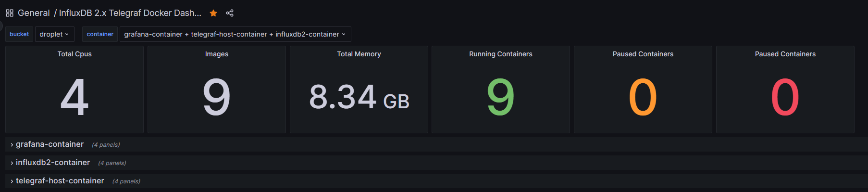Open the container selection dropdown
The image size is (868, 192).
(235, 34)
